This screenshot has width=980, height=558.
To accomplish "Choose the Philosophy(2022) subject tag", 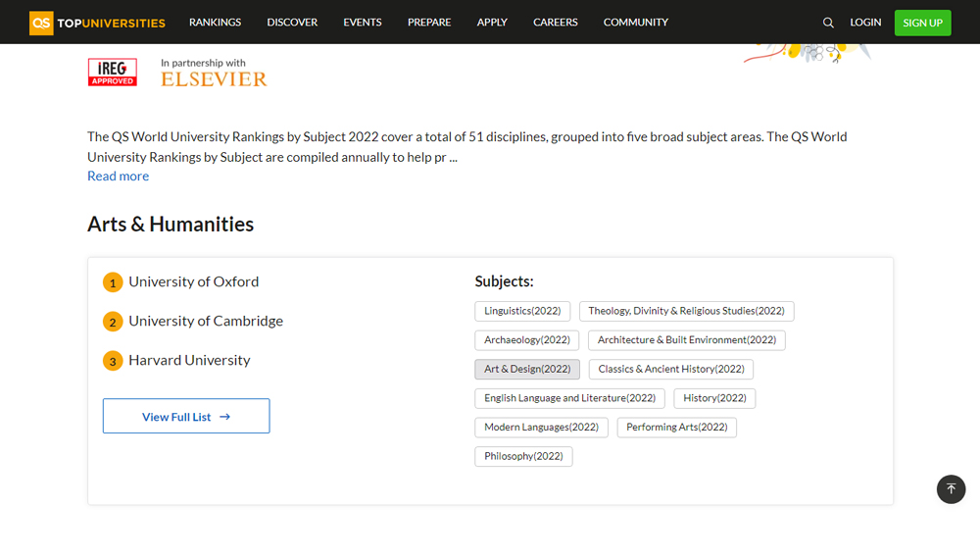I will (x=523, y=457).
